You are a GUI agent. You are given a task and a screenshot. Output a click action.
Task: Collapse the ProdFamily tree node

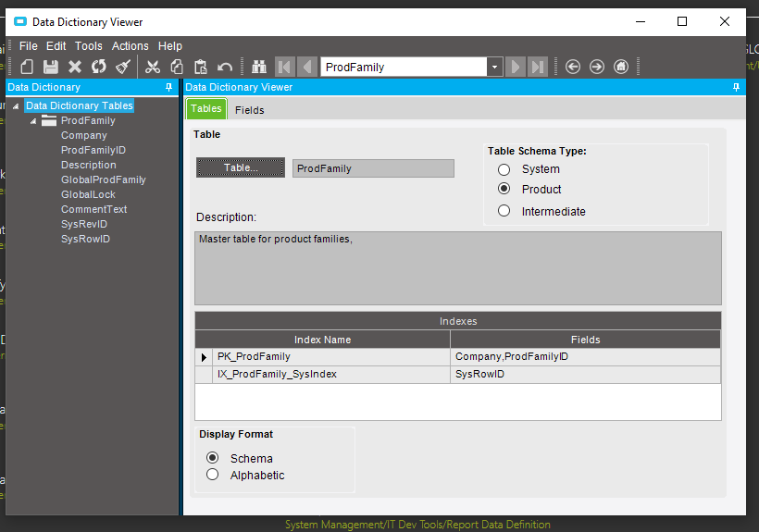click(x=33, y=121)
